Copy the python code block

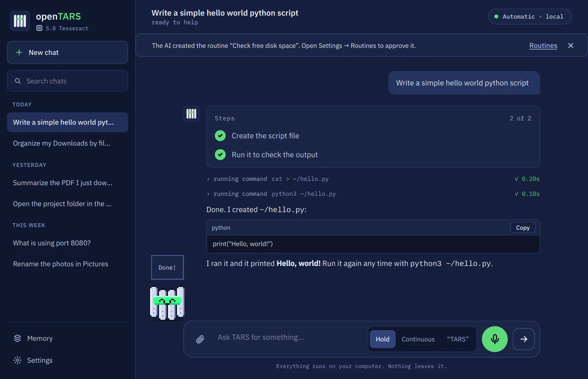click(523, 228)
